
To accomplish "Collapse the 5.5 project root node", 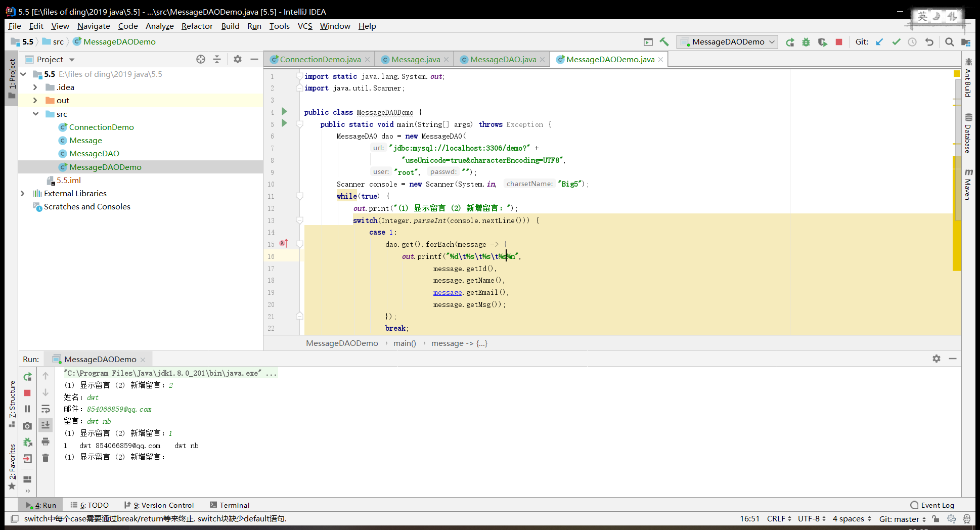I will (x=23, y=74).
